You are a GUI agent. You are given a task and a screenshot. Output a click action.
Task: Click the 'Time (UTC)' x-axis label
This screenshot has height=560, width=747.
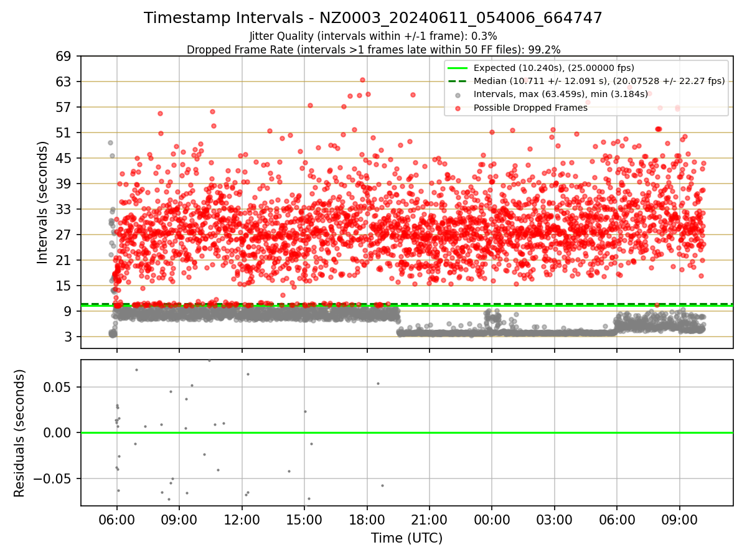tap(406, 538)
